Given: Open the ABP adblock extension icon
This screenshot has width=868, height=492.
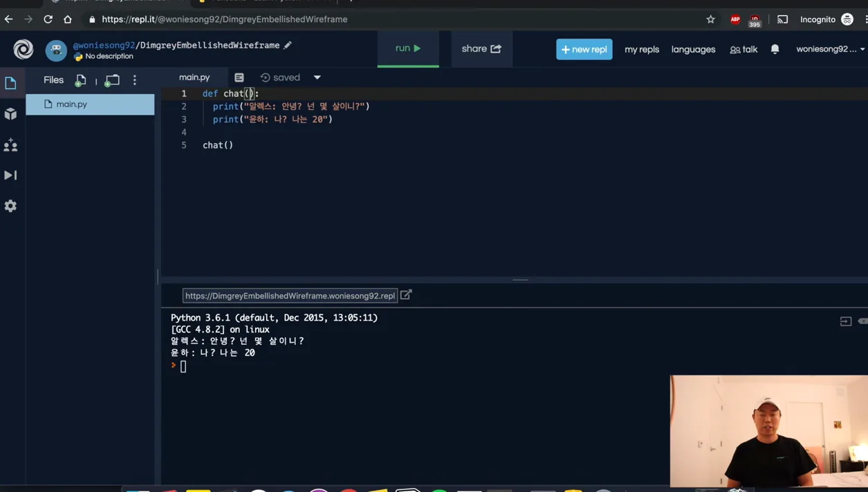Looking at the screenshot, I should click(735, 19).
